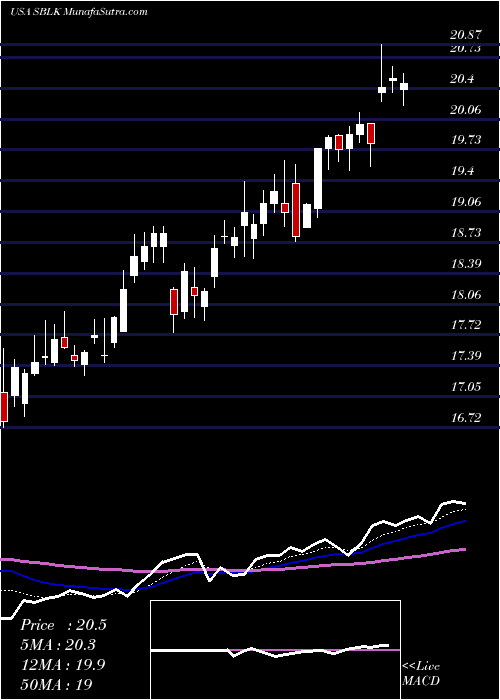Click the 50MA : 19 readout
The height and width of the screenshot is (700, 500).
pyautogui.click(x=57, y=685)
